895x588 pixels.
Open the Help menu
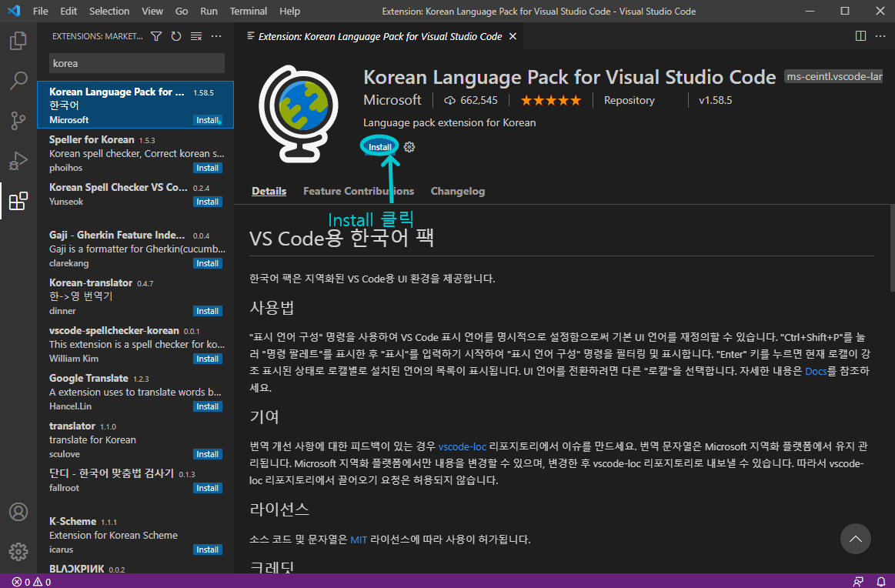tap(289, 11)
